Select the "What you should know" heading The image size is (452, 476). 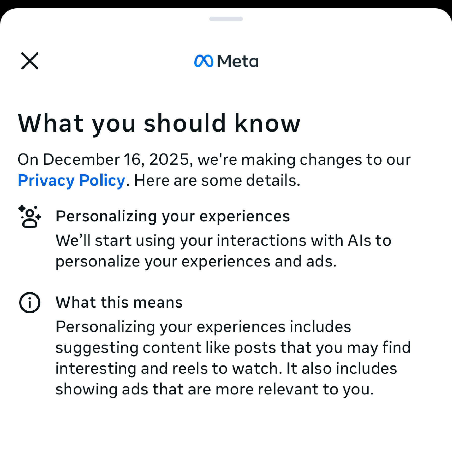[x=159, y=123]
